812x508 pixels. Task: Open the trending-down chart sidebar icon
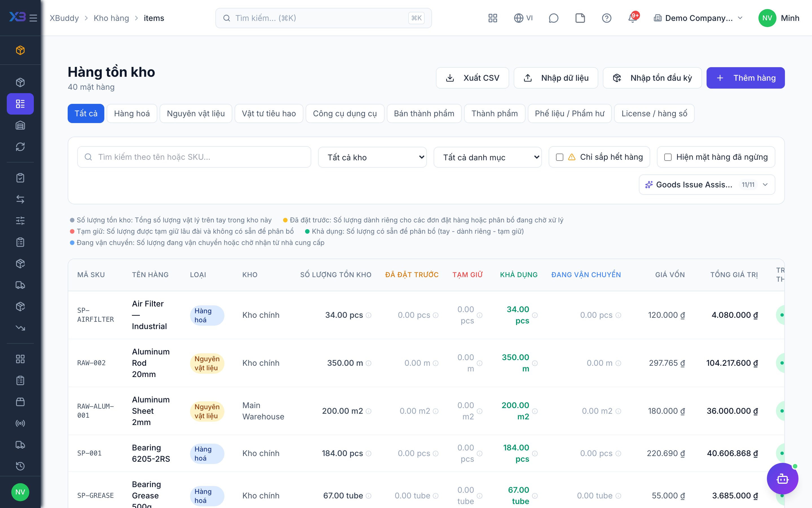point(20,328)
